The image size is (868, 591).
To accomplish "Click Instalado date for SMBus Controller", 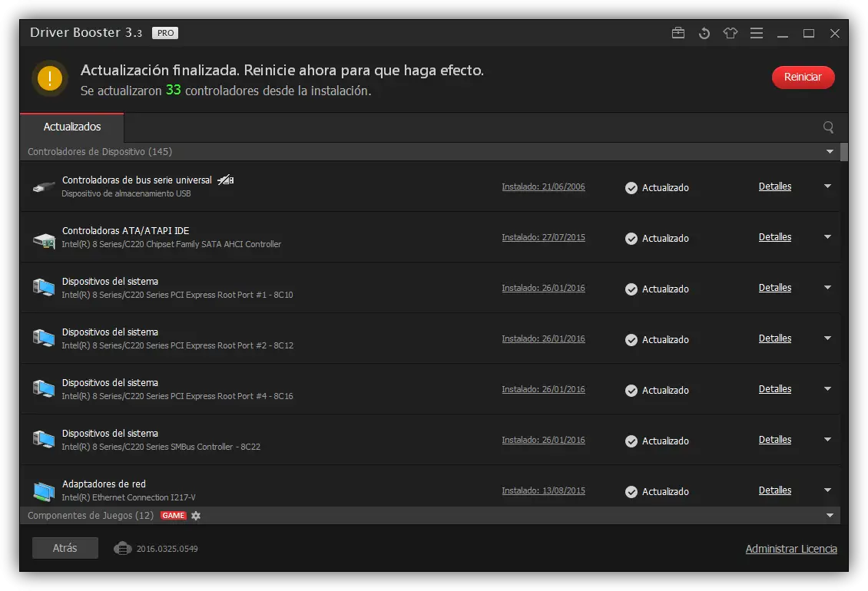I will click(543, 440).
